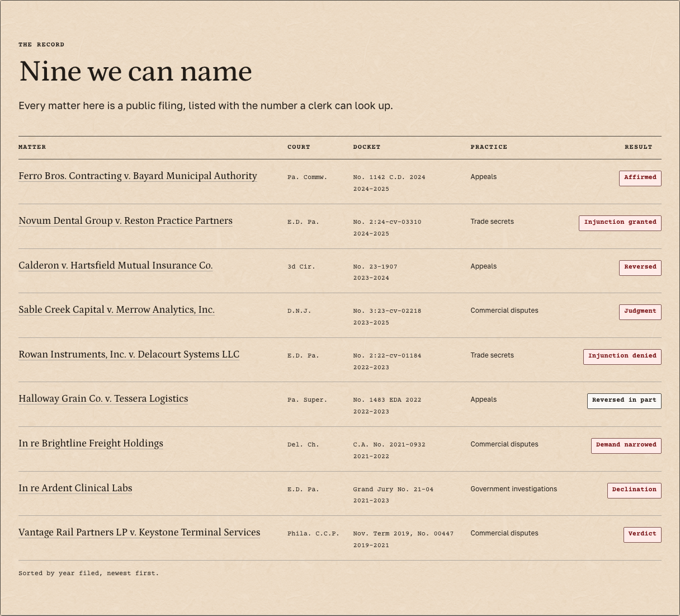Click the Phila. C.C.P. court cell
This screenshot has width=680, height=616.
pos(313,534)
